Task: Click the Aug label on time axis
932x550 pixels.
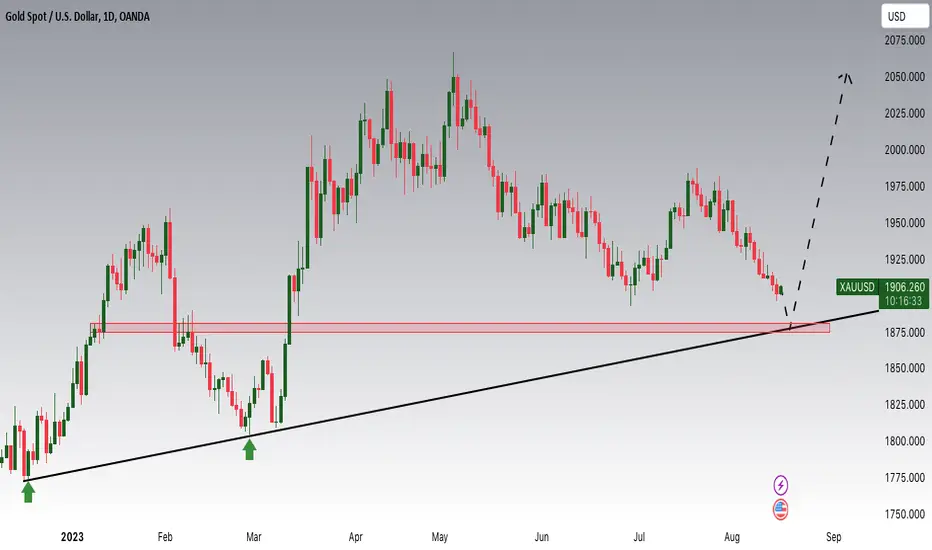Action: coord(732,537)
